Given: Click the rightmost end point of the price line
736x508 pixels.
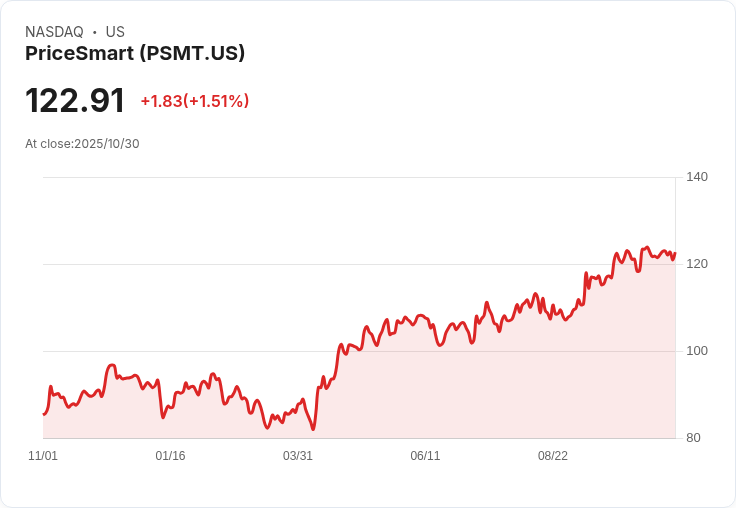Looking at the screenshot, I should click(x=675, y=254).
